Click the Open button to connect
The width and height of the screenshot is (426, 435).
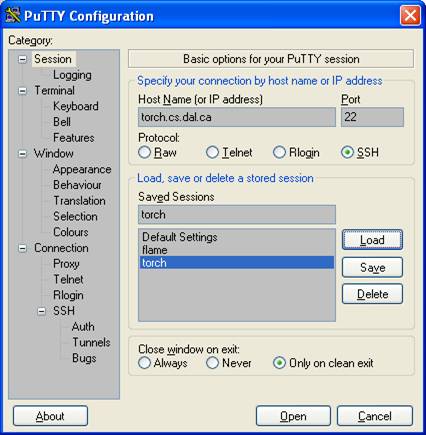293,416
